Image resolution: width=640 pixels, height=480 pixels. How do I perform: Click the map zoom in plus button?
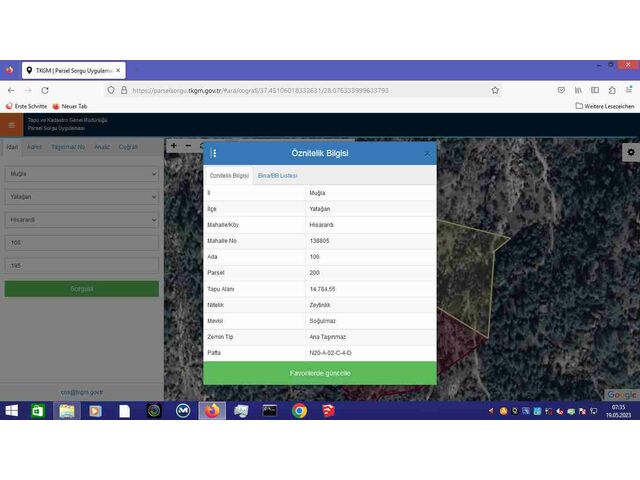click(174, 146)
